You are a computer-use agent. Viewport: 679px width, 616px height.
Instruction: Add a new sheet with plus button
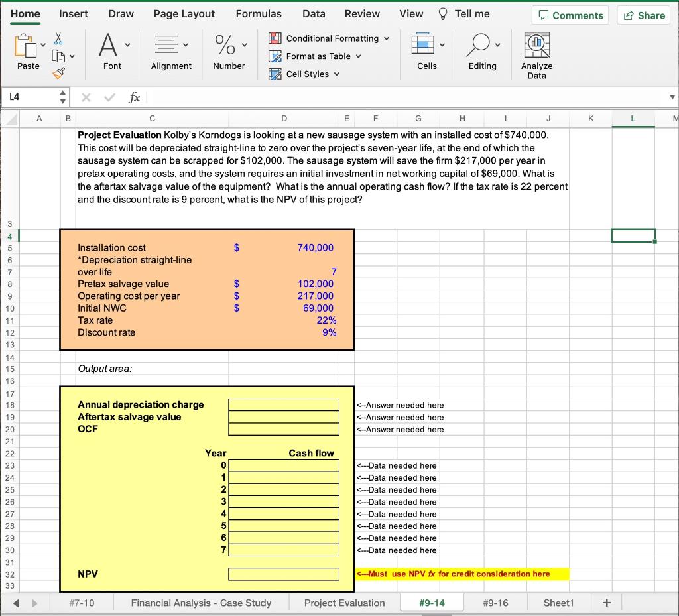[x=605, y=603]
